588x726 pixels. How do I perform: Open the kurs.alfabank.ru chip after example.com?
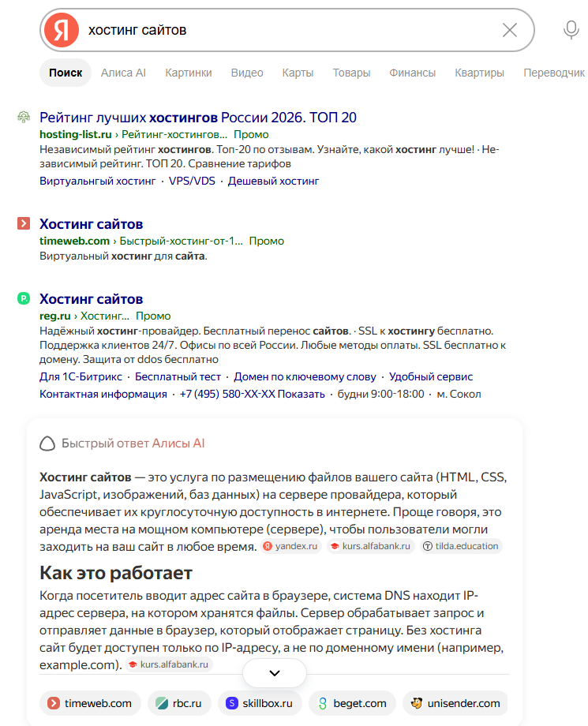point(169,664)
